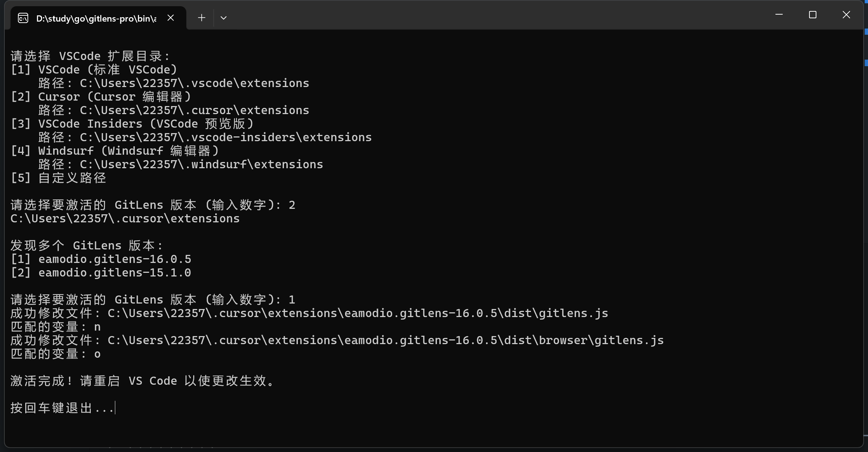Maximize the terminal window

pyautogui.click(x=813, y=15)
